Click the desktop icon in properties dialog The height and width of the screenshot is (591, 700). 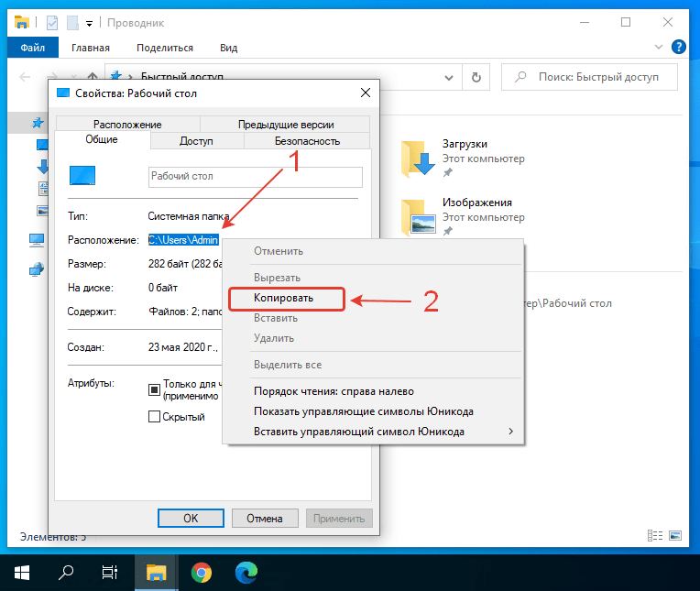(82, 175)
